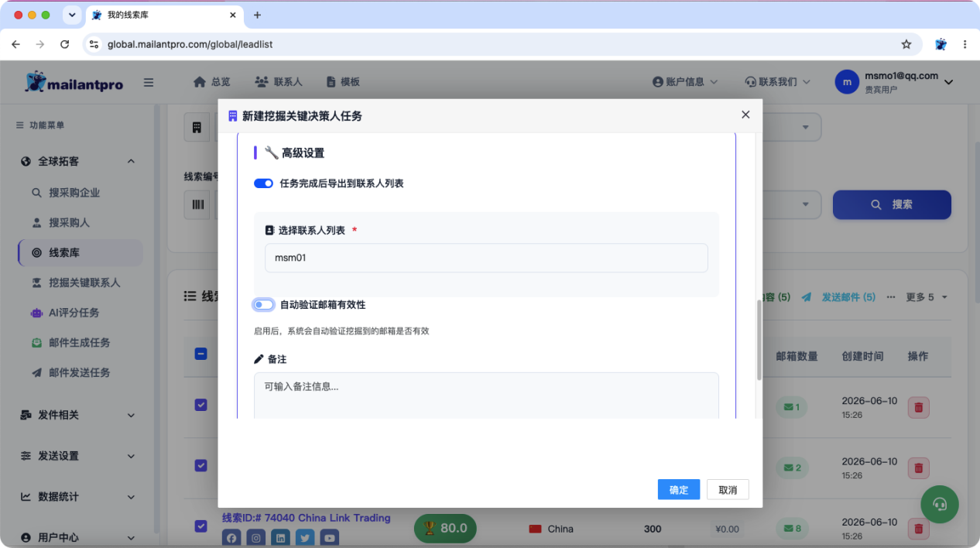Confirm with the 确定 button
Image resolution: width=980 pixels, height=548 pixels.
point(679,489)
